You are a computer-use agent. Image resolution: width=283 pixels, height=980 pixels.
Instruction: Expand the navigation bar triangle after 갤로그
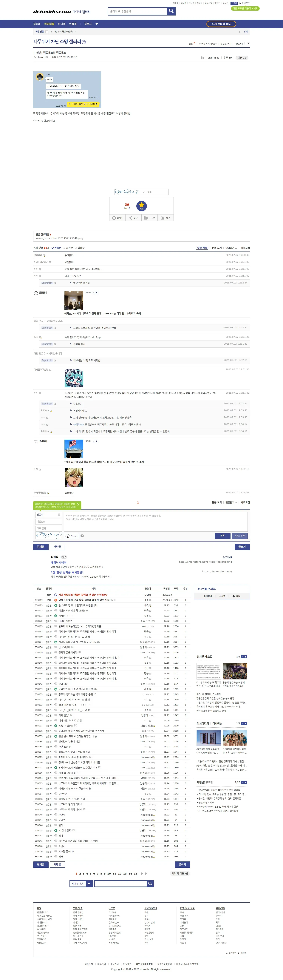tap(97, 24)
